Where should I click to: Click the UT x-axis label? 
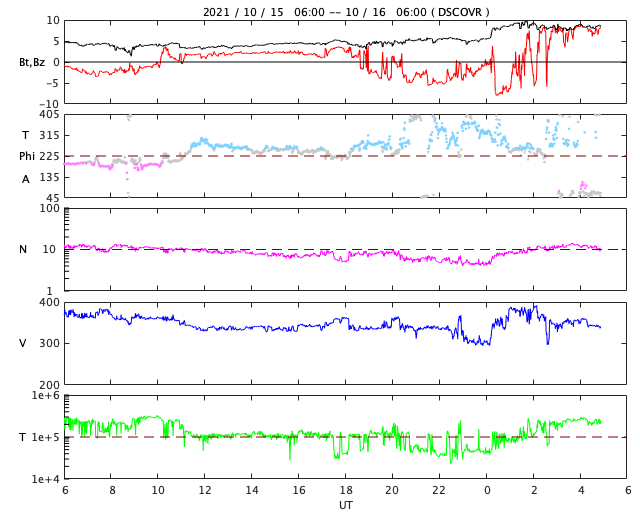point(345,505)
